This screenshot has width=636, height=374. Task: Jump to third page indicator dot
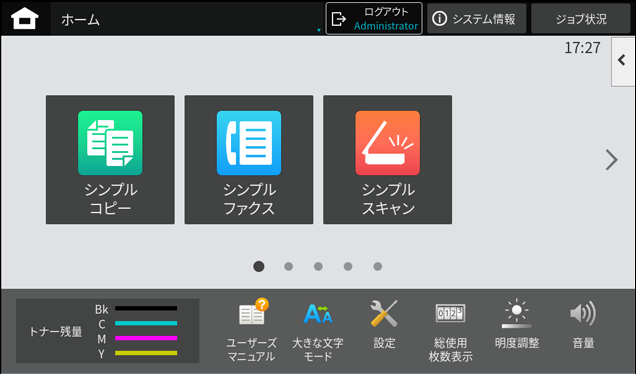[x=318, y=267]
